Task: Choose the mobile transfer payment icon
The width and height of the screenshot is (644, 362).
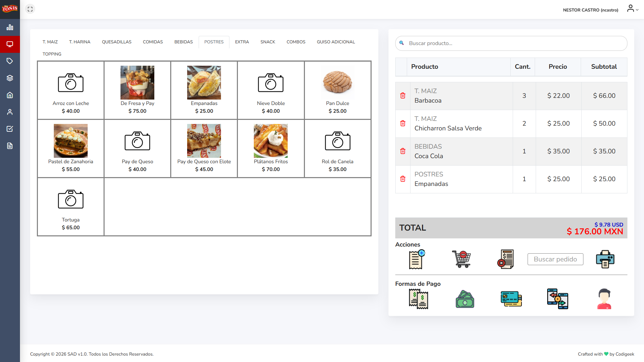Action: pos(558,299)
